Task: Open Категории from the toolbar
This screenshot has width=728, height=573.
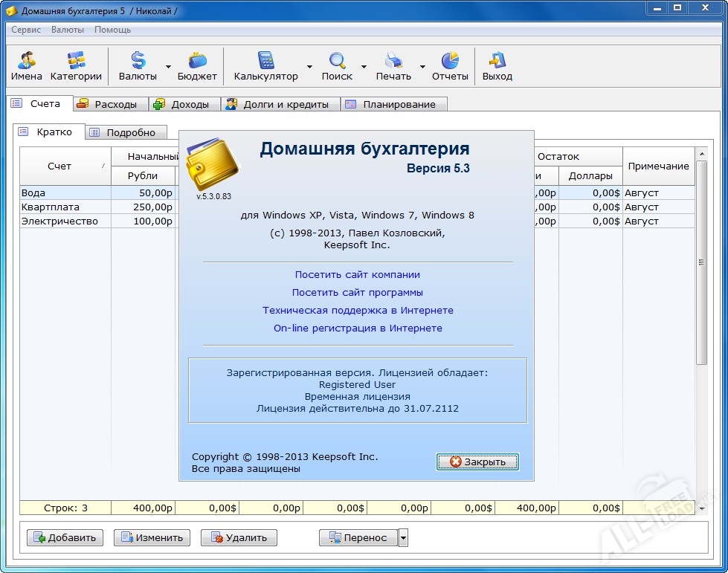Action: (76, 61)
